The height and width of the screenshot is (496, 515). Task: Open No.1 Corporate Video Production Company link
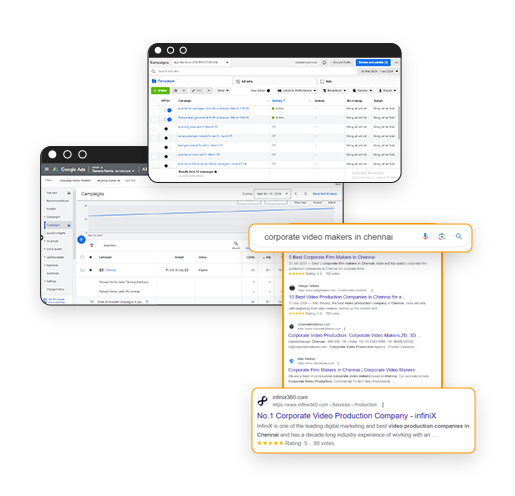click(x=346, y=416)
